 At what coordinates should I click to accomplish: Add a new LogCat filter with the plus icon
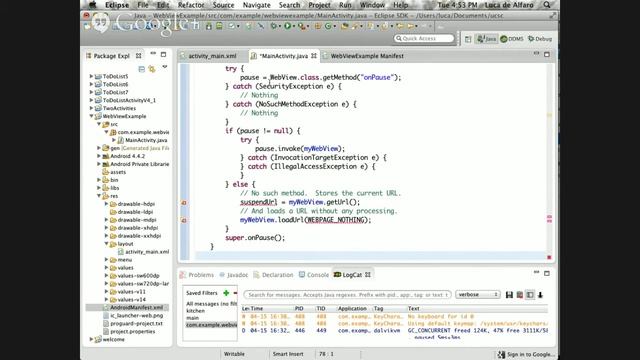tap(226, 293)
